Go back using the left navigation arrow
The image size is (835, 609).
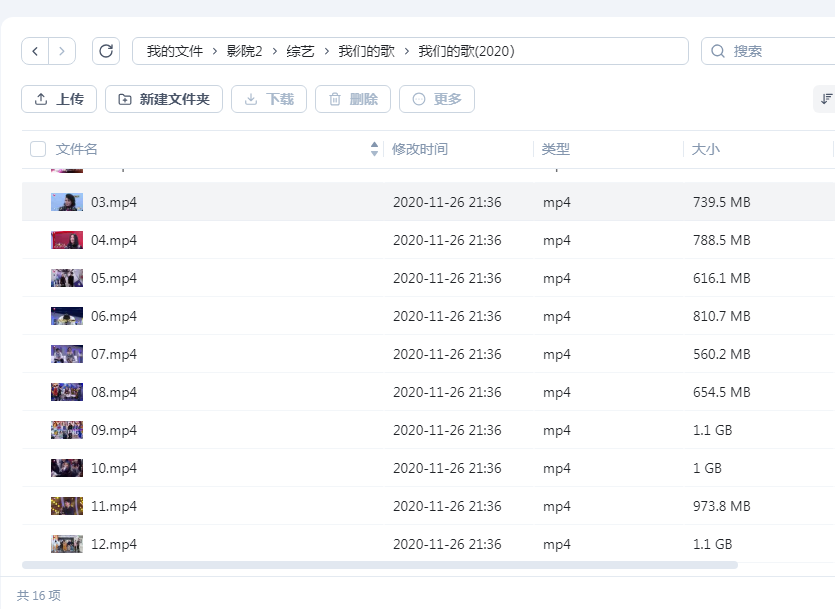pos(34,51)
